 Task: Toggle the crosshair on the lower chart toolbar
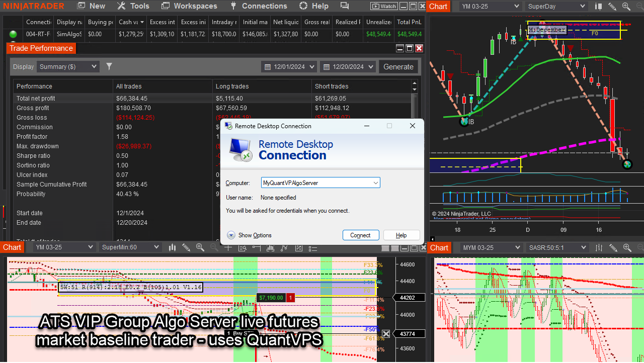tap(228, 248)
